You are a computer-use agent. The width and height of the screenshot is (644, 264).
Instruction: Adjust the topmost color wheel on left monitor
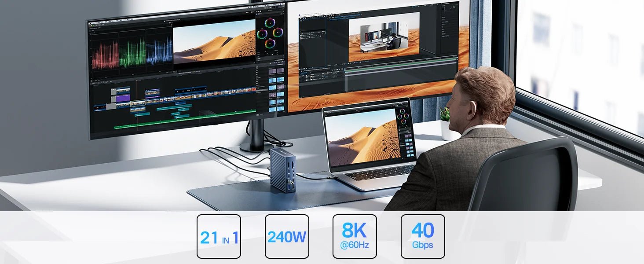tap(270, 23)
